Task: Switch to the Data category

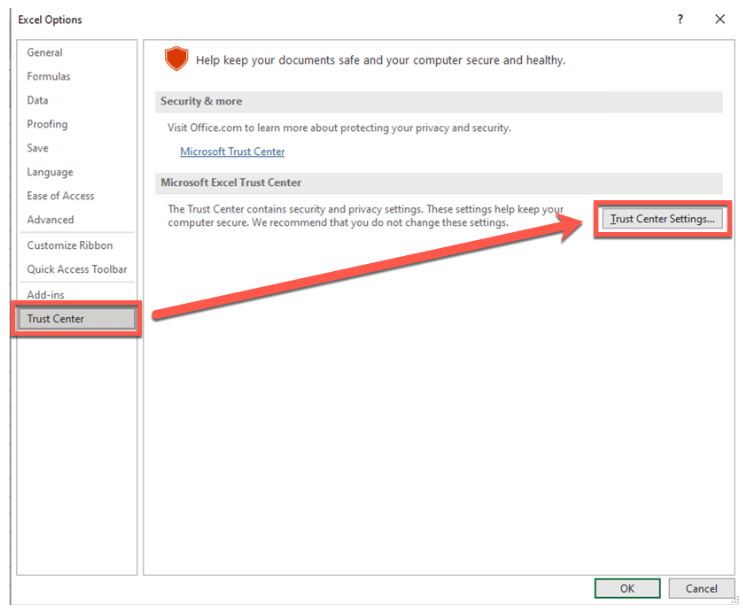Action: [x=37, y=100]
